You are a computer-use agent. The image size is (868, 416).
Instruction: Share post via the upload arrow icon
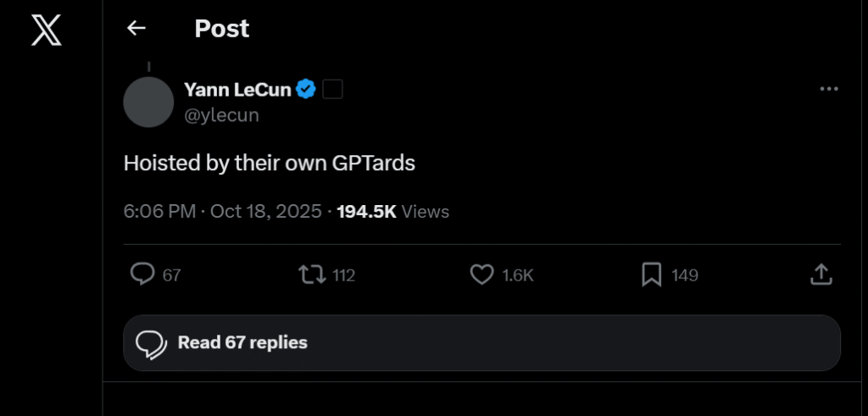coord(821,275)
